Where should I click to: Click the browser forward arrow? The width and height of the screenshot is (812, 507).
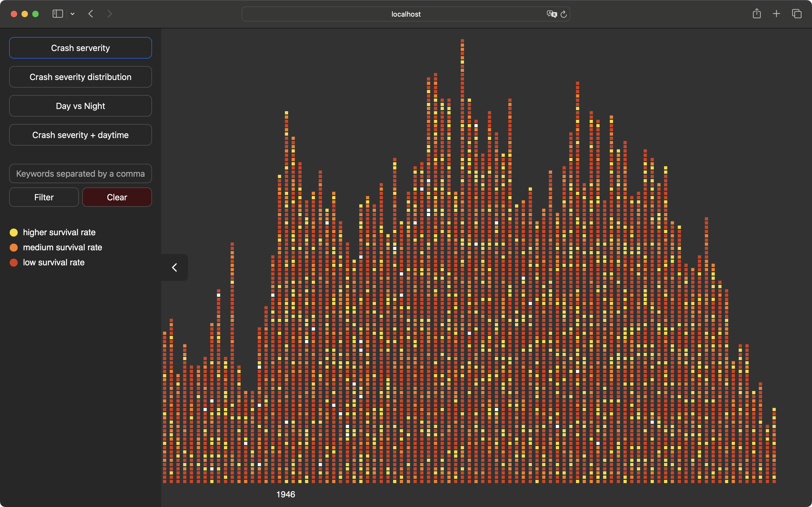tap(109, 14)
